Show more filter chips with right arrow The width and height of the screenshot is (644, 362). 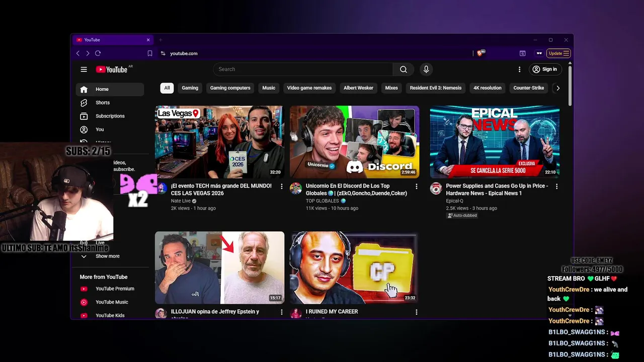point(557,88)
